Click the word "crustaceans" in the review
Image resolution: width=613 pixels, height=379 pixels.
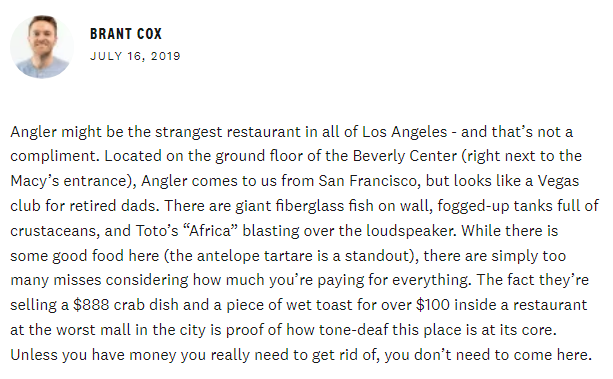tap(54, 231)
